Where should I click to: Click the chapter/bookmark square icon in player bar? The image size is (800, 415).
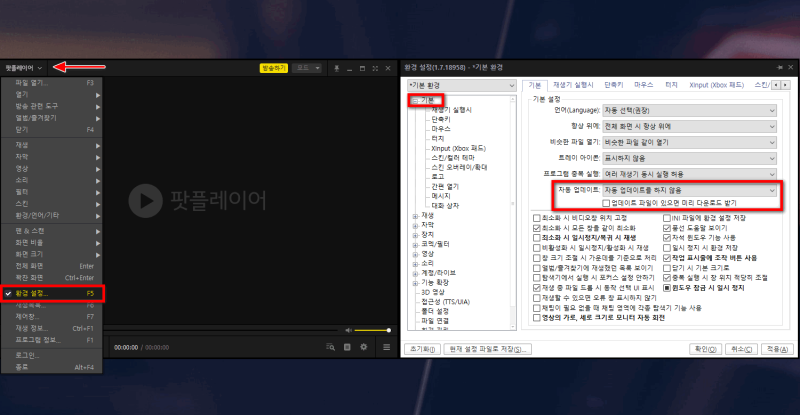[x=346, y=347]
